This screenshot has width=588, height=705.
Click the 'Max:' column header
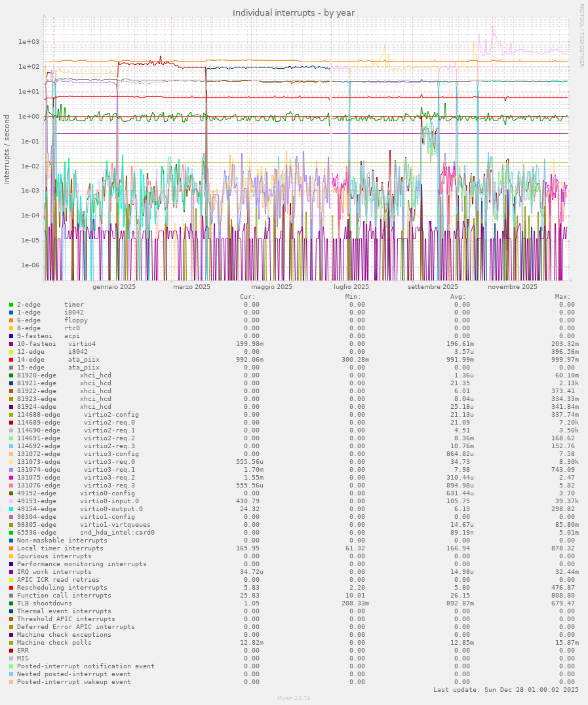(562, 296)
